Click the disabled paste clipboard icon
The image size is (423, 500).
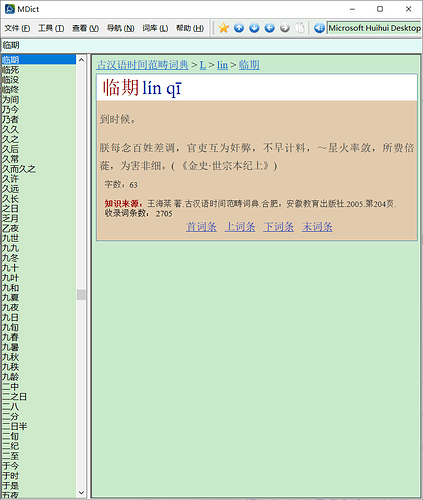[x=300, y=28]
